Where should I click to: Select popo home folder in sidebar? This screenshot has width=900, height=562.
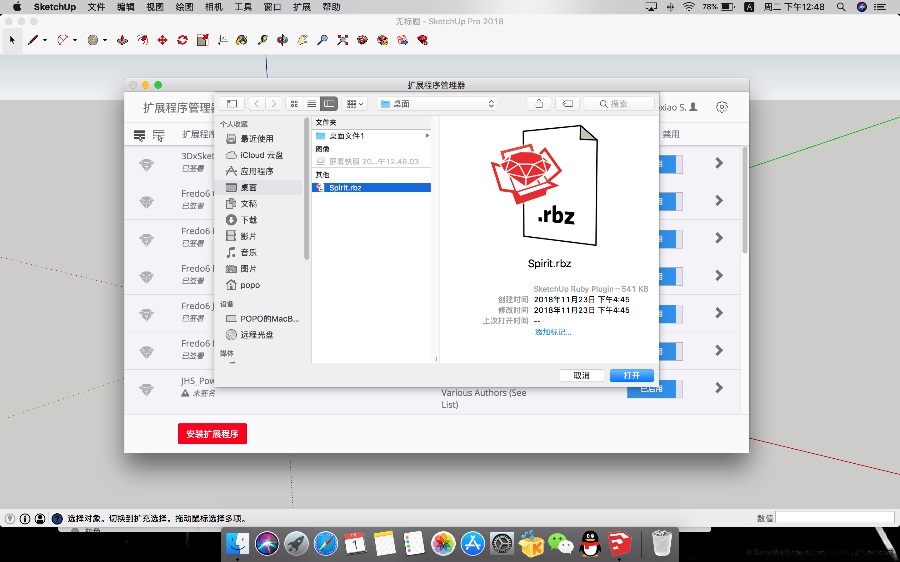(x=257, y=285)
